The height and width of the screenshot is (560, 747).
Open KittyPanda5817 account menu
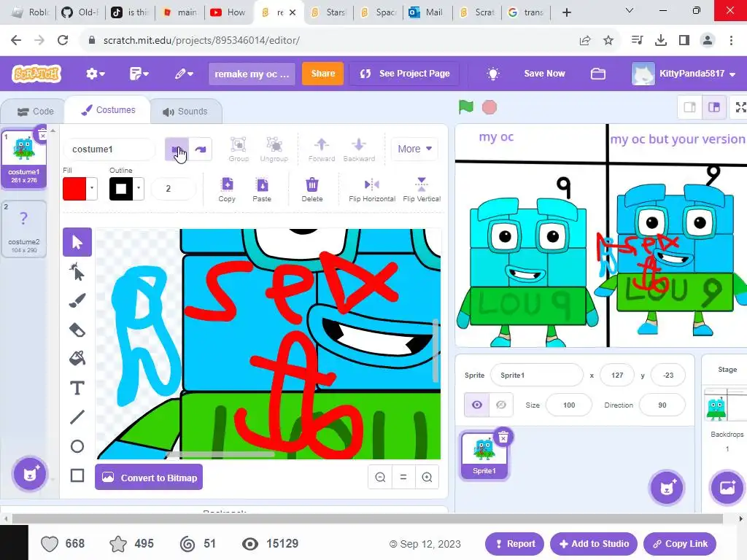[x=684, y=74]
